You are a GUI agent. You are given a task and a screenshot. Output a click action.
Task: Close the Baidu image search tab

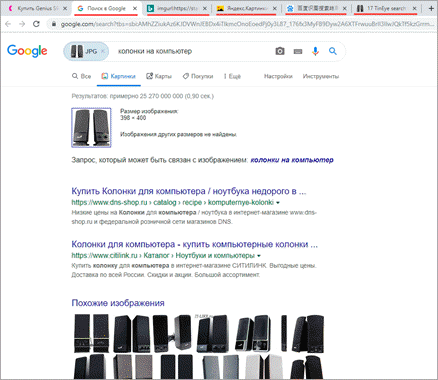click(345, 9)
